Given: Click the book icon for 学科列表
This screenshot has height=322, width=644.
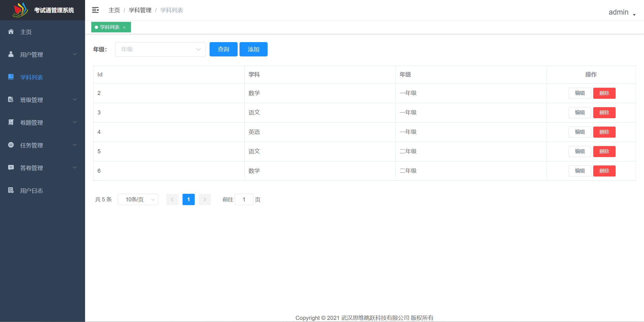Looking at the screenshot, I should click(11, 77).
